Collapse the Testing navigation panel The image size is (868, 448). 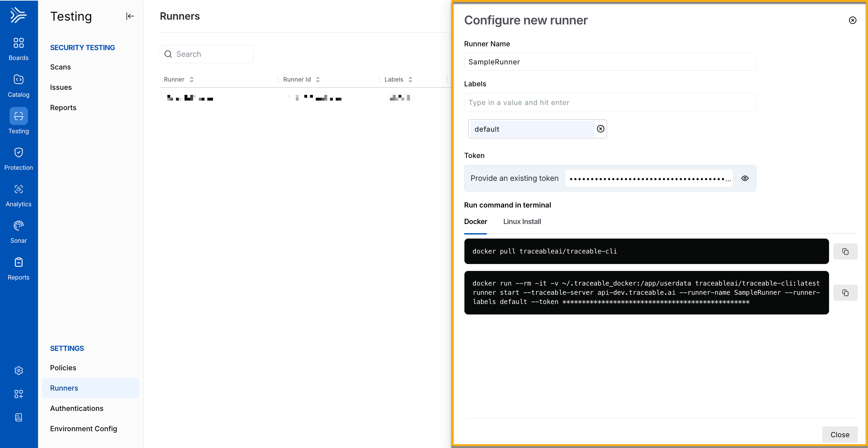[130, 16]
